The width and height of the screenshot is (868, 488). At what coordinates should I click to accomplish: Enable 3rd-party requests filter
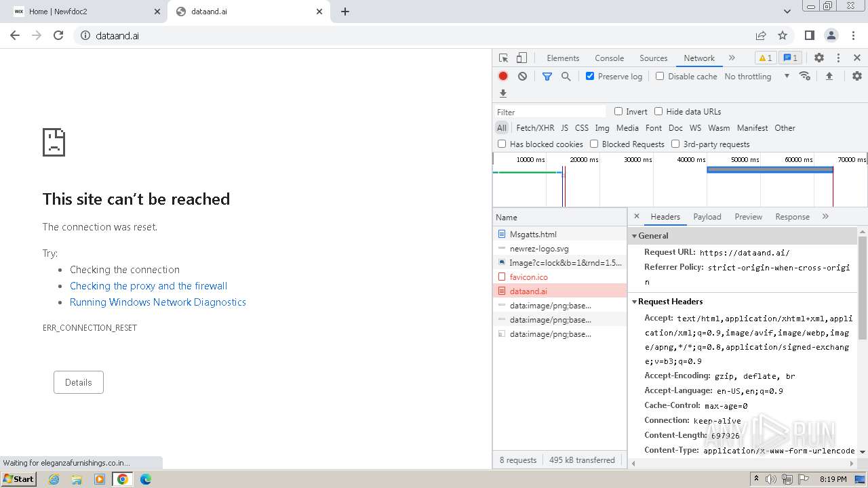coord(675,144)
